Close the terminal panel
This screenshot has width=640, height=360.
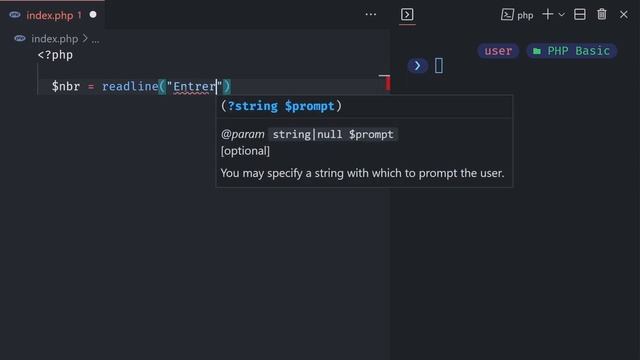coord(624,15)
